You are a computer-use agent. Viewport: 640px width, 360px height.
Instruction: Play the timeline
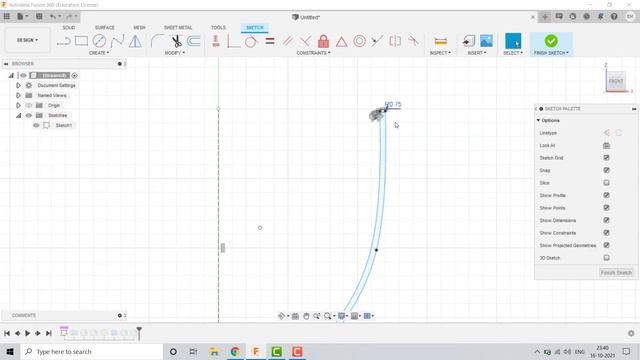point(28,333)
